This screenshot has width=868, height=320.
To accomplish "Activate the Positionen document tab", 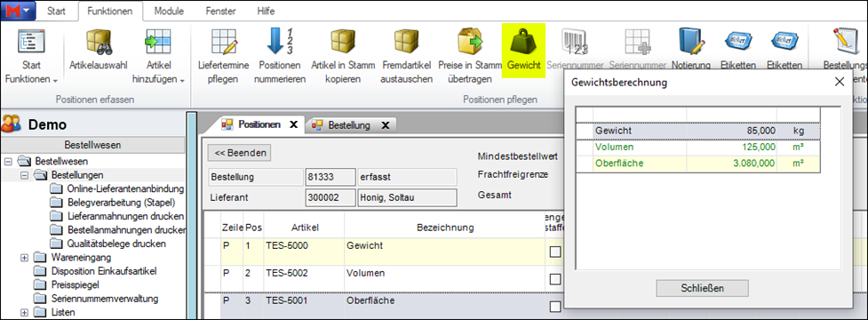I will (x=259, y=124).
